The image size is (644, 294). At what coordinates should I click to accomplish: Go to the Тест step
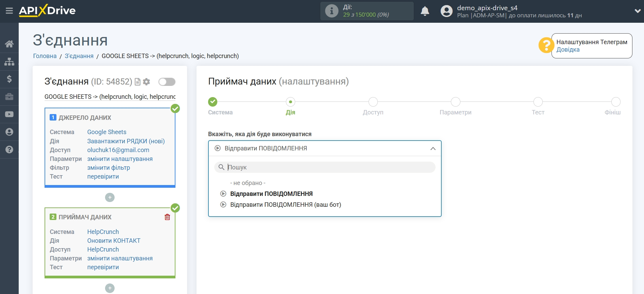click(x=538, y=102)
